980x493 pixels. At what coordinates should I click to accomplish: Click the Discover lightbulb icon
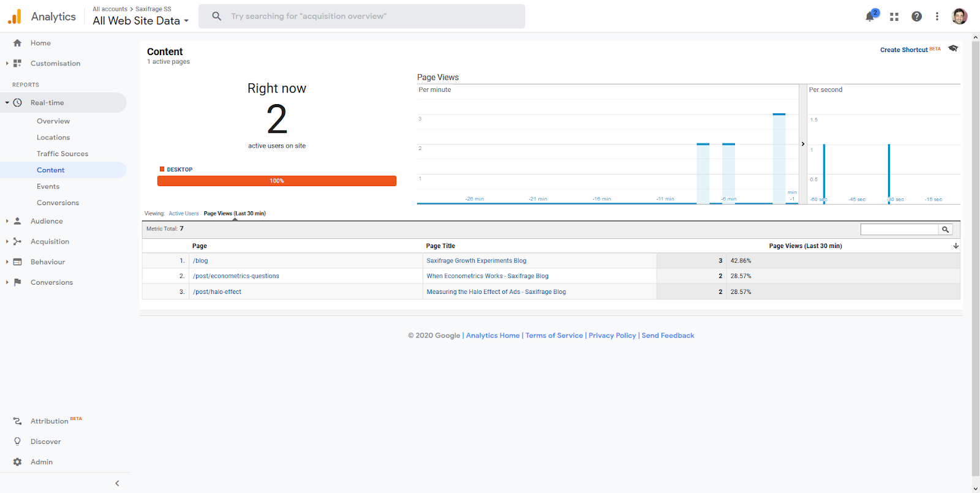click(17, 442)
